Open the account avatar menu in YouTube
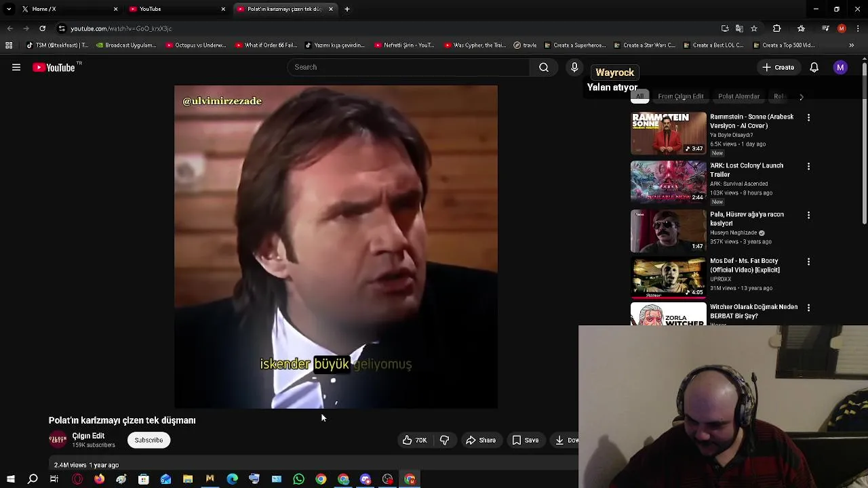868x488 pixels. 840,67
